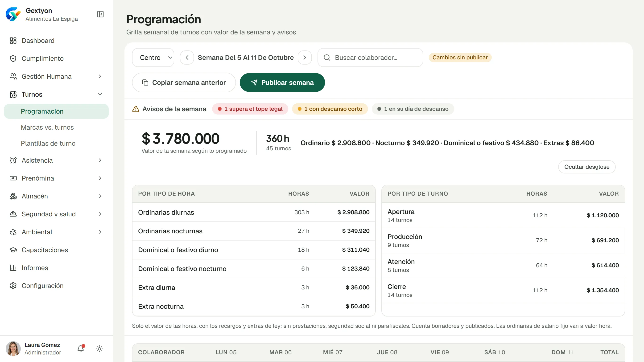Toggle light theme sun icon
Image resolution: width=644 pixels, height=362 pixels.
[99, 349]
